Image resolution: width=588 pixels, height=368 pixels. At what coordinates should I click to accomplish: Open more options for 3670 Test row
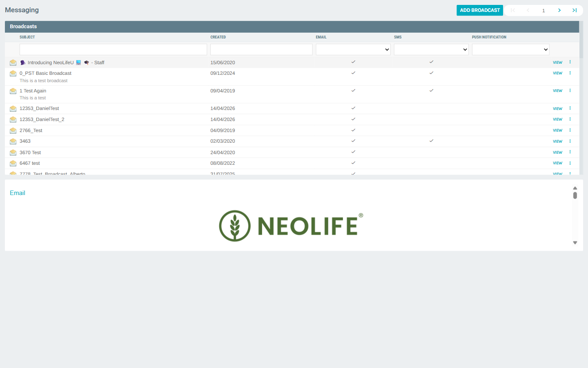570,152
